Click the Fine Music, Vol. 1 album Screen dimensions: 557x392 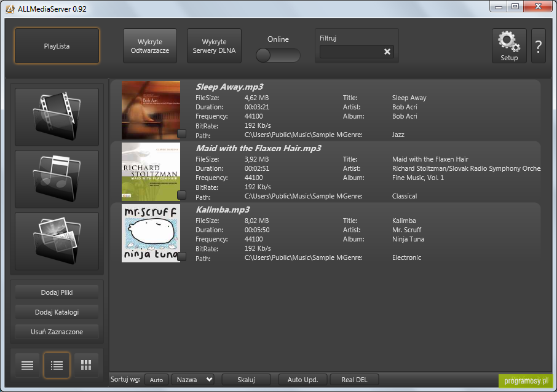pos(418,178)
